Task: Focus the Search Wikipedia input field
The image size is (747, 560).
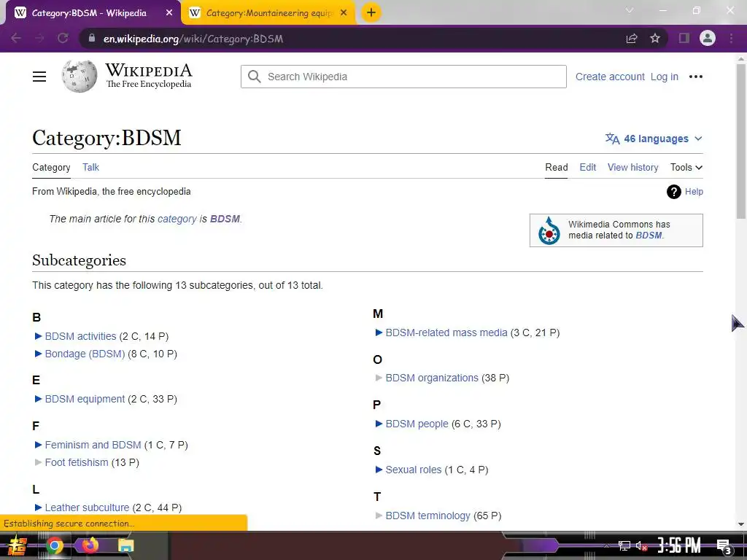Action: (x=403, y=77)
